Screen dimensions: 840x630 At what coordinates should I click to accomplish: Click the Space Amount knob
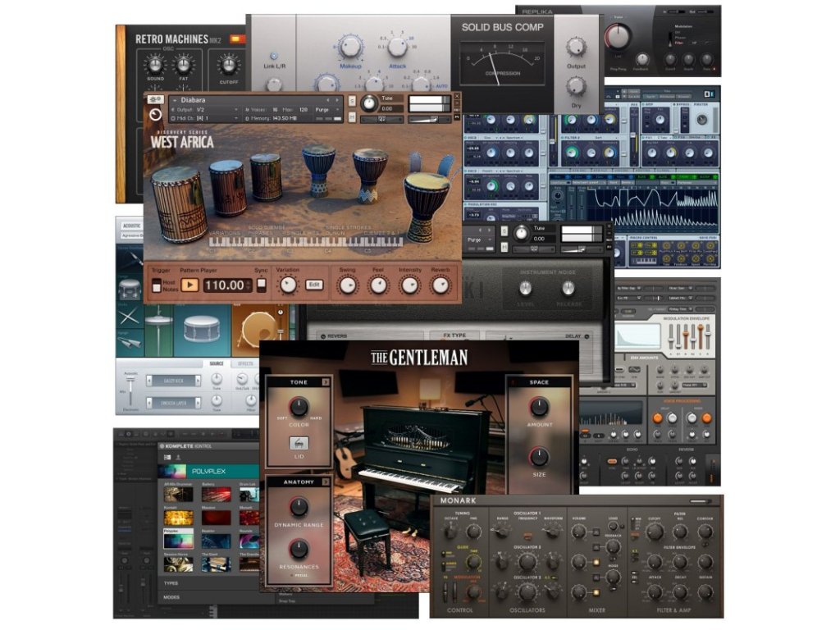pos(539,406)
